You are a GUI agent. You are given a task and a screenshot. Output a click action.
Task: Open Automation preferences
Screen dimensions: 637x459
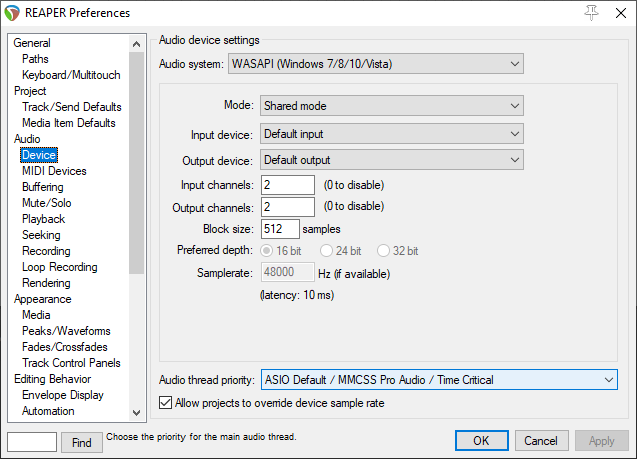click(x=48, y=411)
